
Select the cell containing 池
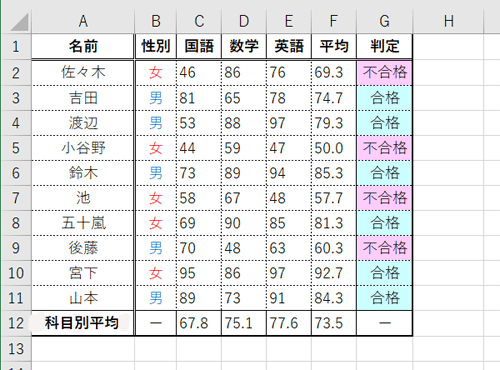coord(83,198)
